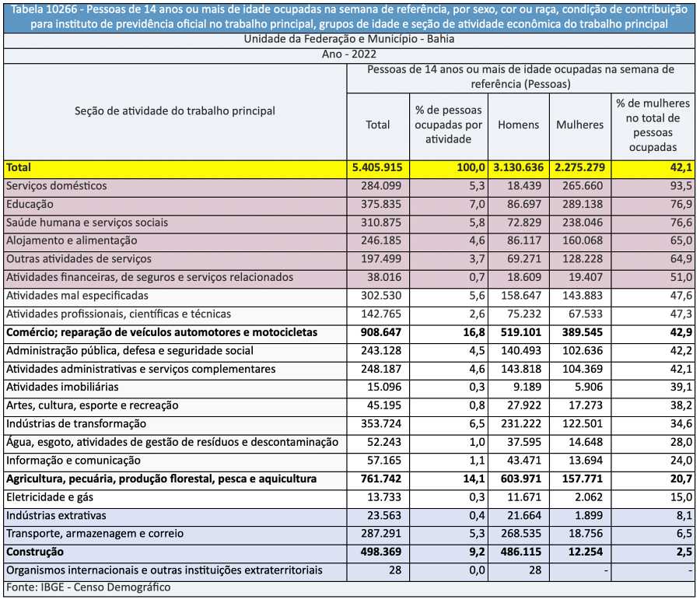The height and width of the screenshot is (603, 700).
Task: Select the 'Educação' row label
Action: coord(30,205)
